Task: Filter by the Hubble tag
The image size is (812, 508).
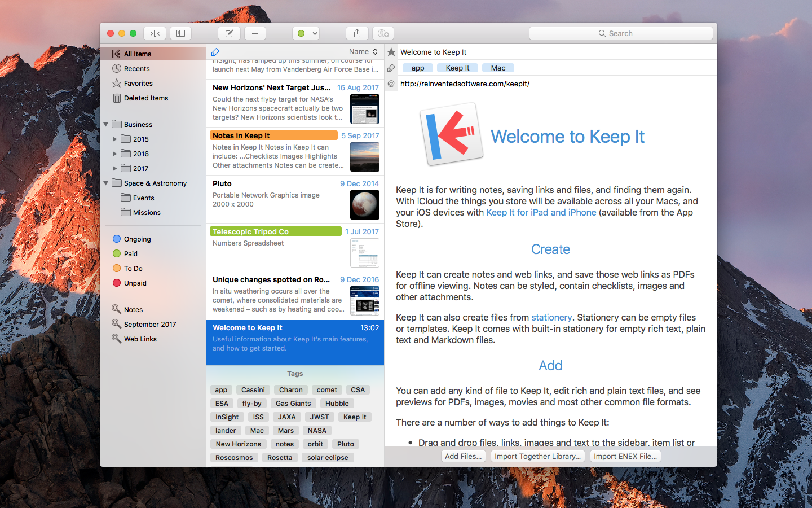Action: [x=337, y=404]
